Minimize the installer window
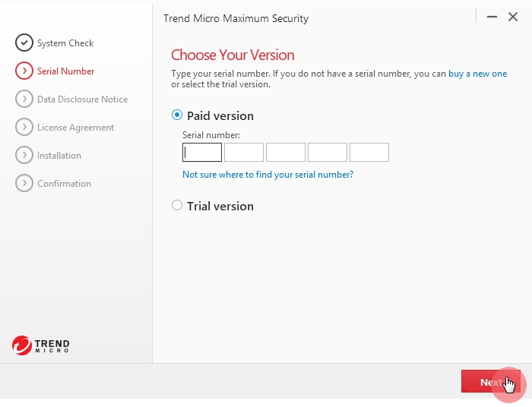This screenshot has width=532, height=407. (x=492, y=17)
